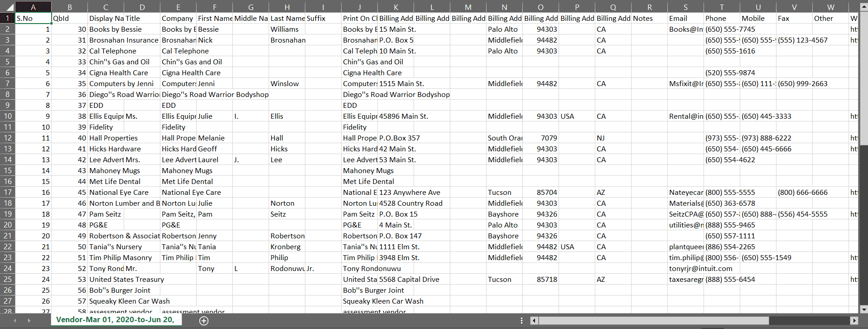Select '85718' zip code cell
Viewport: 868px width, 329px height.
coord(540,279)
